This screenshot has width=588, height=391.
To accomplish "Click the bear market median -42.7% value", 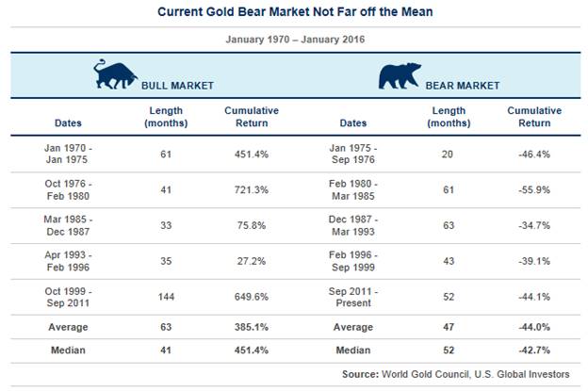I will (533, 350).
